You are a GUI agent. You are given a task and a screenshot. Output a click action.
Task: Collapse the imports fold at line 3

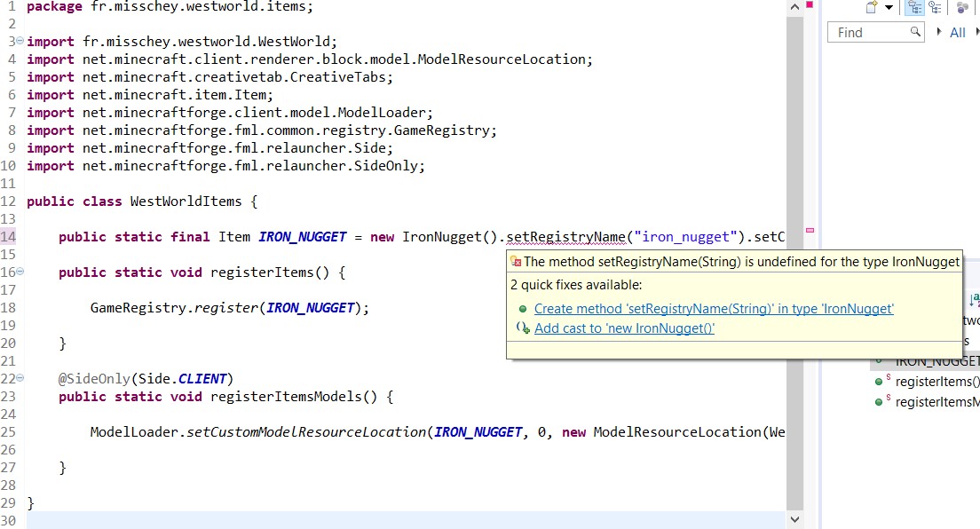coord(20,42)
